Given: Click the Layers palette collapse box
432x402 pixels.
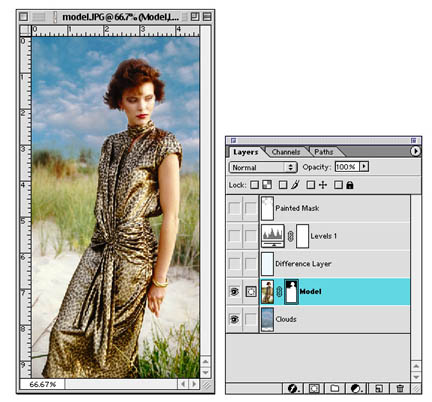Looking at the screenshot, I should click(x=414, y=140).
